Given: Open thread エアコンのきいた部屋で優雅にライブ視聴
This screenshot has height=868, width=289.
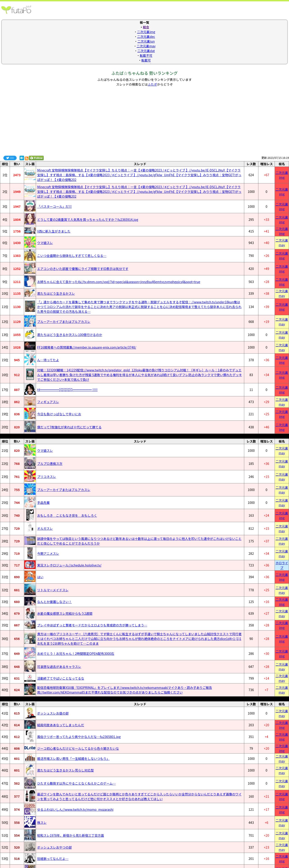Looking at the screenshot, I should click(82, 269).
